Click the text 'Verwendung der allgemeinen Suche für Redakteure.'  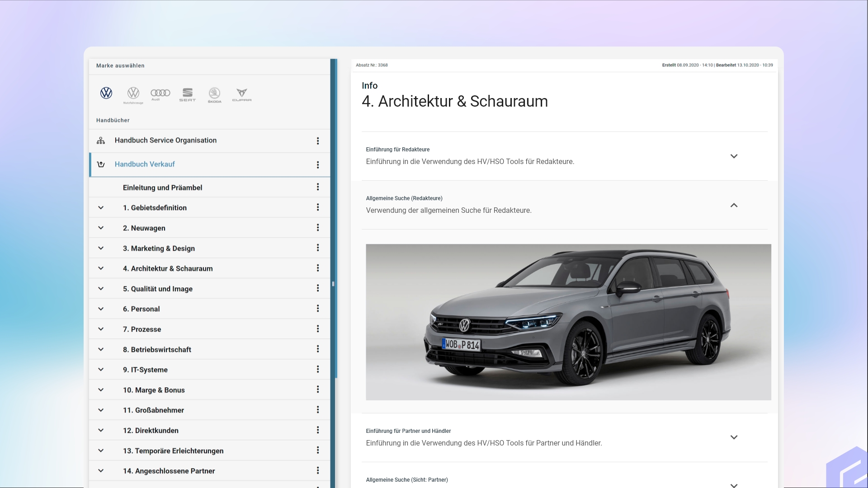tap(448, 211)
